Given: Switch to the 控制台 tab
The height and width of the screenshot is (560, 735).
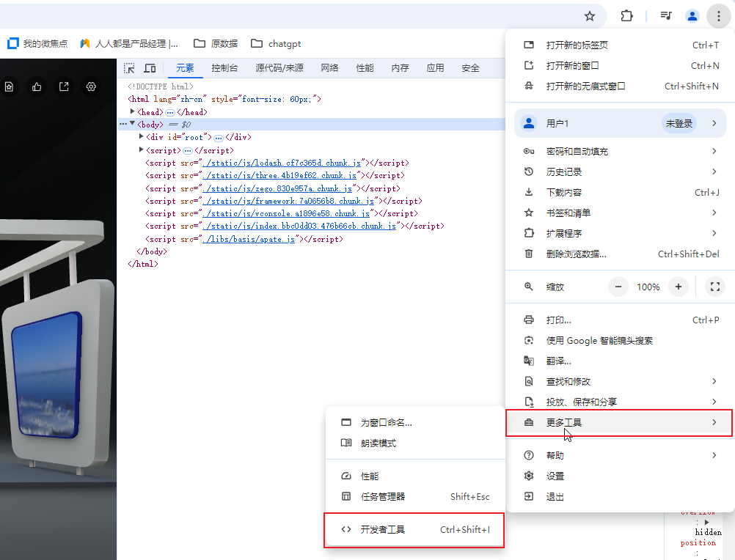Looking at the screenshot, I should 224,68.
